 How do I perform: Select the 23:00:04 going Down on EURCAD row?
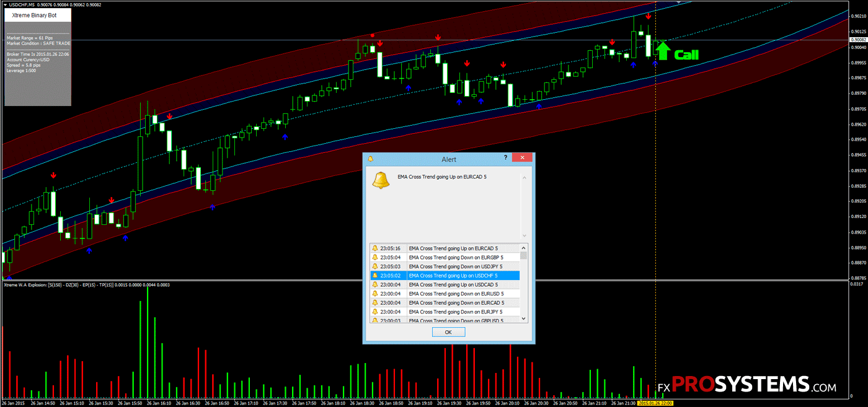445,302
